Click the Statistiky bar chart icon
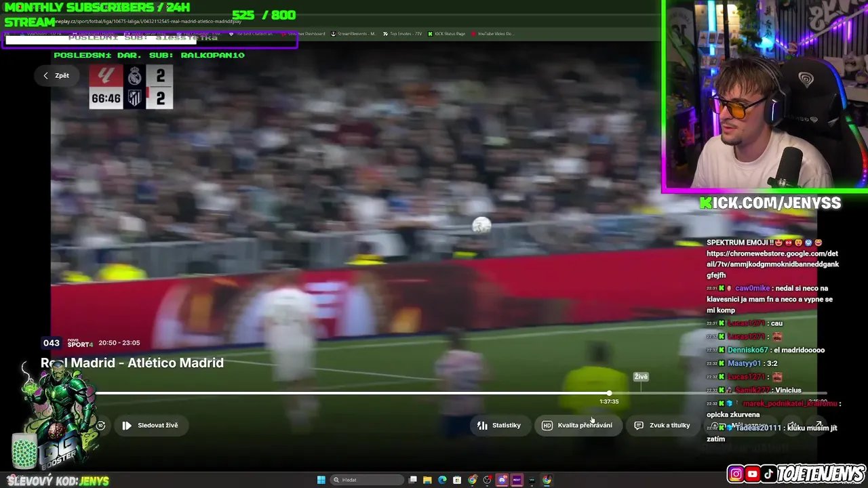 (x=482, y=425)
